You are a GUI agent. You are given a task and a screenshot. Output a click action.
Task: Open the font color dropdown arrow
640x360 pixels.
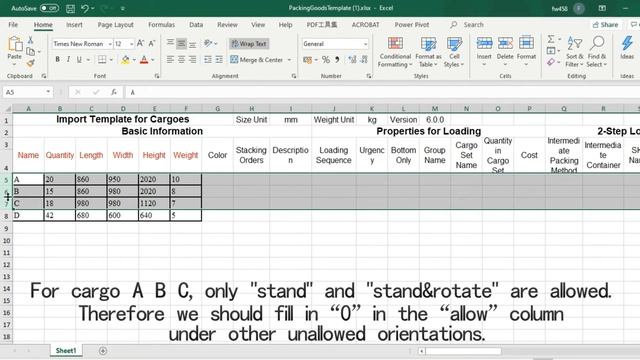point(153,60)
